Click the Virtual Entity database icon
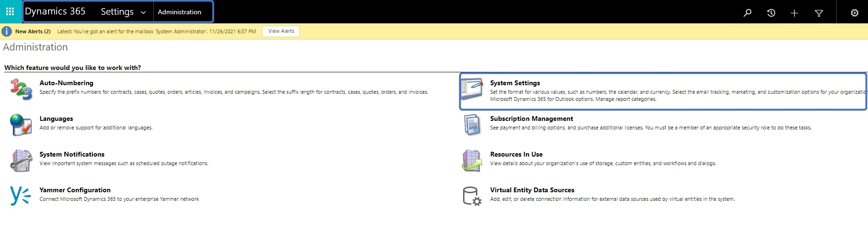The height and width of the screenshot is (227, 868). (472, 196)
